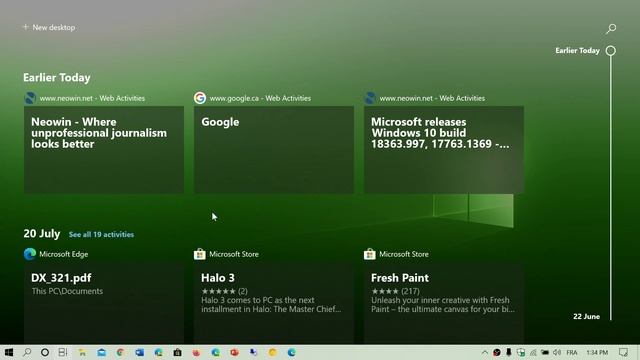This screenshot has height=360, width=640.
Task: Click the Microsoft Store icon above Halo 3
Action: (200, 254)
